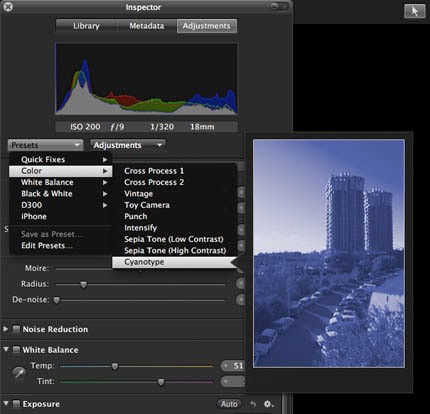430x414 pixels.
Task: Select the arrow pointer tool
Action: 415,11
